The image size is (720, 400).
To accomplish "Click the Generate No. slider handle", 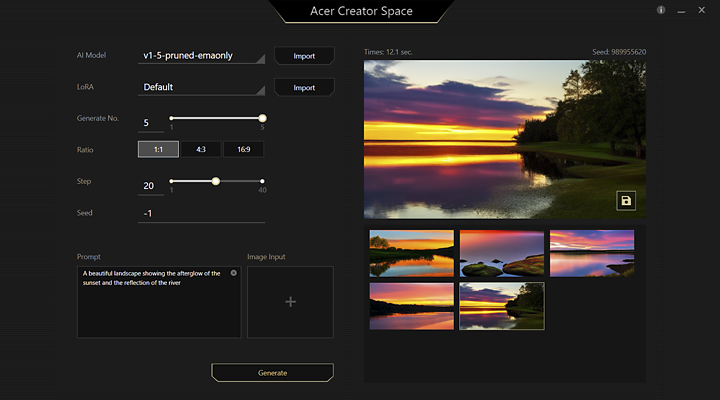I will click(x=262, y=118).
